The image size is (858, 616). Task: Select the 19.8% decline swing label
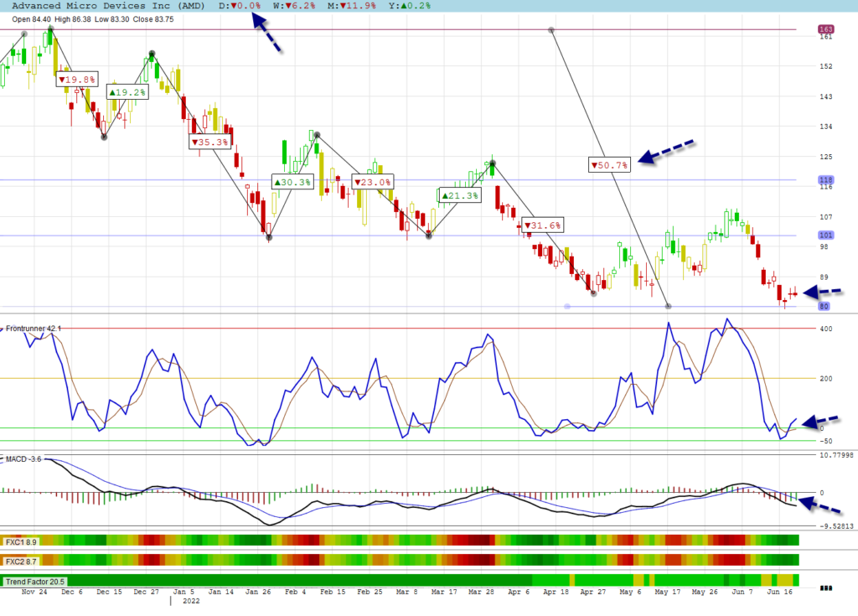click(x=77, y=80)
